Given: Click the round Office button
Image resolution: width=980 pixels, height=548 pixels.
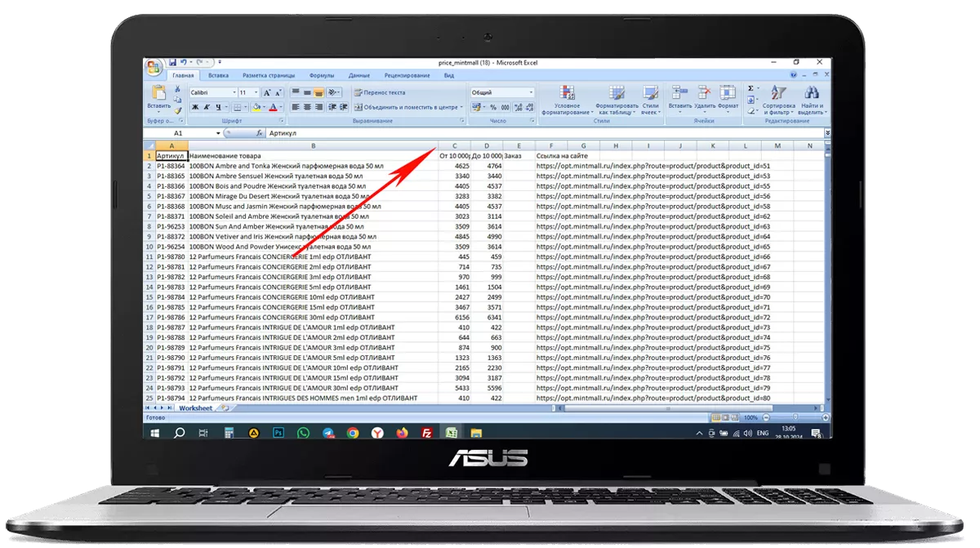Looking at the screenshot, I should [154, 67].
